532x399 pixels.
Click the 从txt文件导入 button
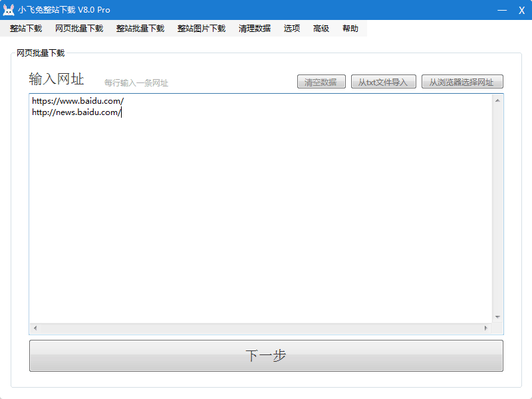pyautogui.click(x=384, y=82)
